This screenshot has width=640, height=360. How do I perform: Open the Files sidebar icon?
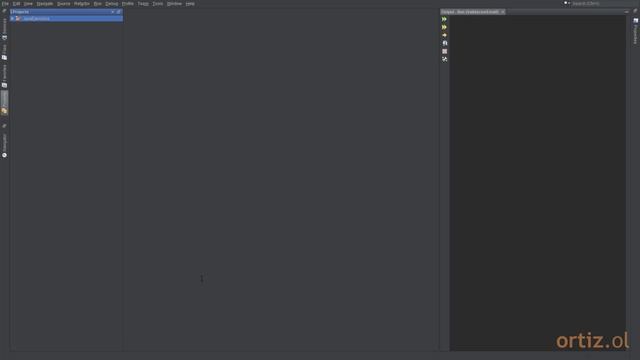tap(4, 58)
